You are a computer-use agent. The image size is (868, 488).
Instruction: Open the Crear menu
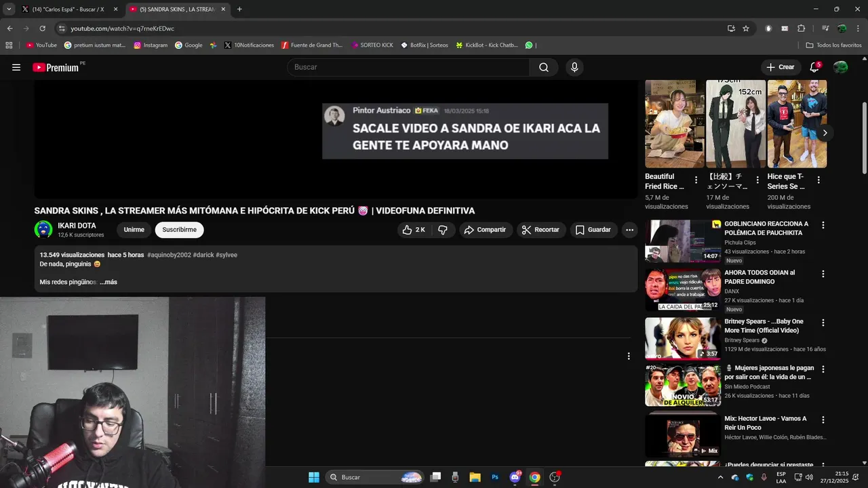(780, 67)
